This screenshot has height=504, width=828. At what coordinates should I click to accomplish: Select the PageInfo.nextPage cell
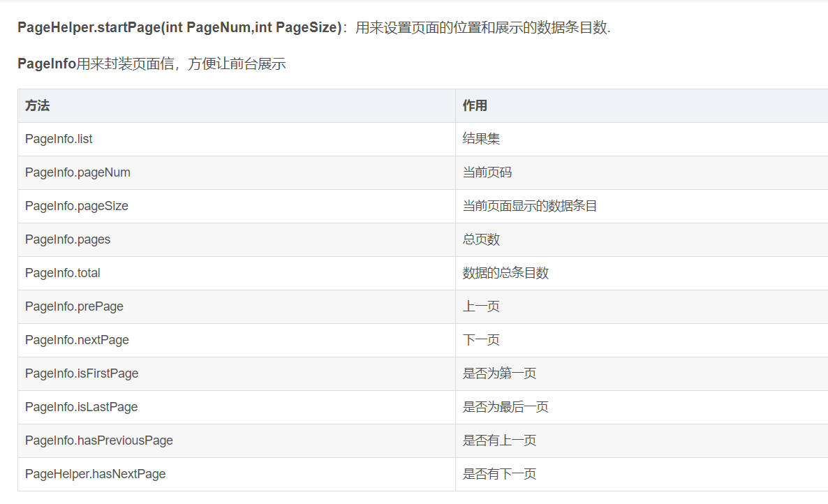coord(237,341)
